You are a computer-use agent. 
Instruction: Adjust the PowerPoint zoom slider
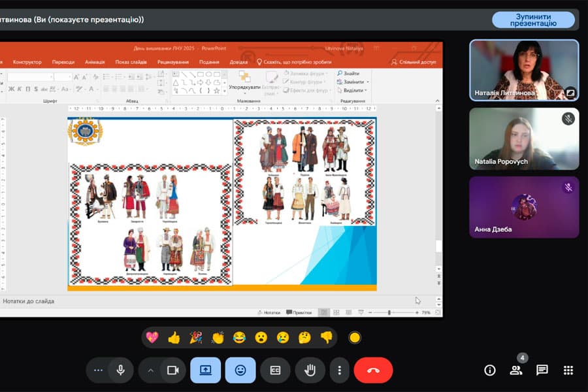point(389,313)
